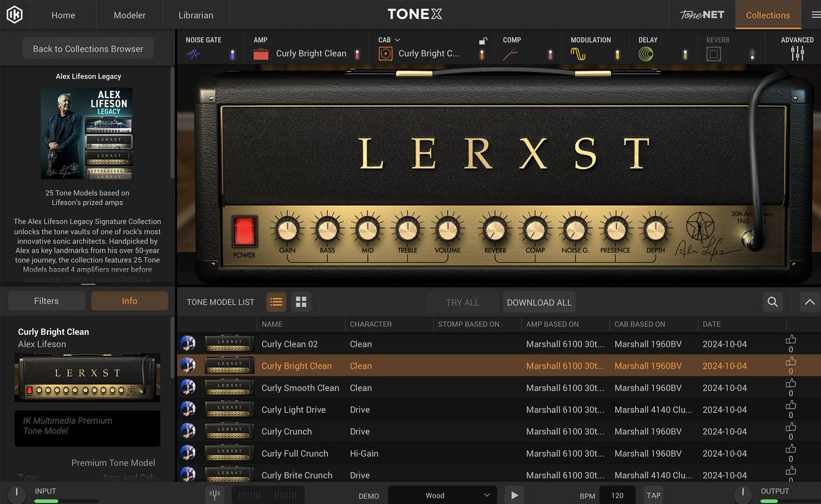
Task: Toggle the Comp on/off switch
Action: [550, 55]
